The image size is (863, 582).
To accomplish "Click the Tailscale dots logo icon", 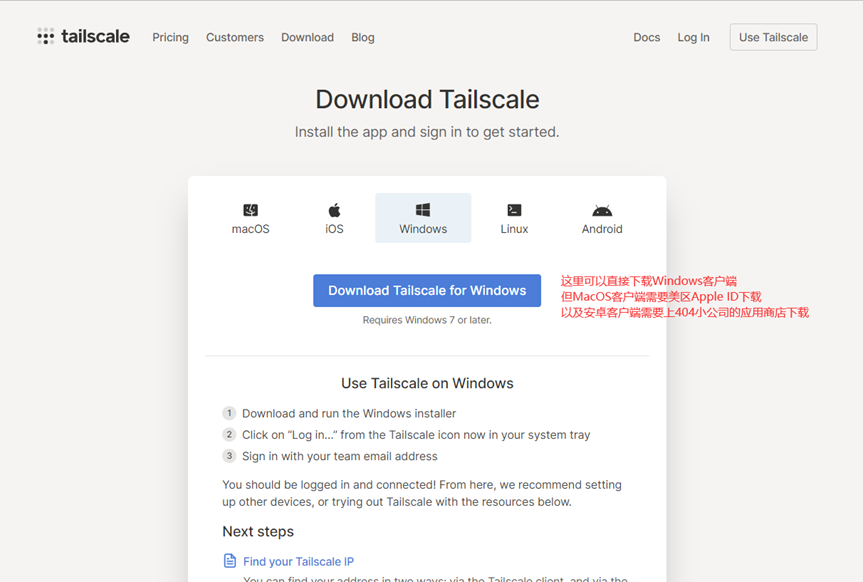I will [46, 36].
